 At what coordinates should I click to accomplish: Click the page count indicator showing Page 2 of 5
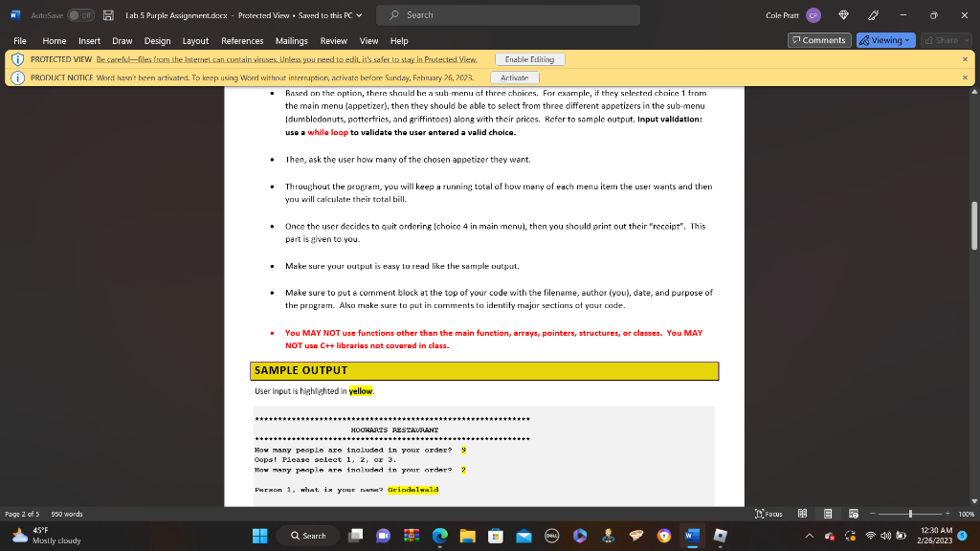[24, 514]
